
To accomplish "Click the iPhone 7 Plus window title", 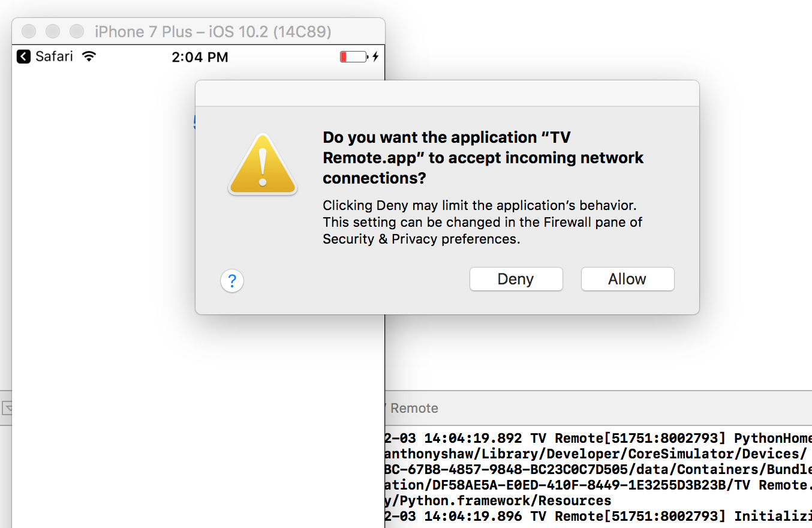I will [213, 31].
